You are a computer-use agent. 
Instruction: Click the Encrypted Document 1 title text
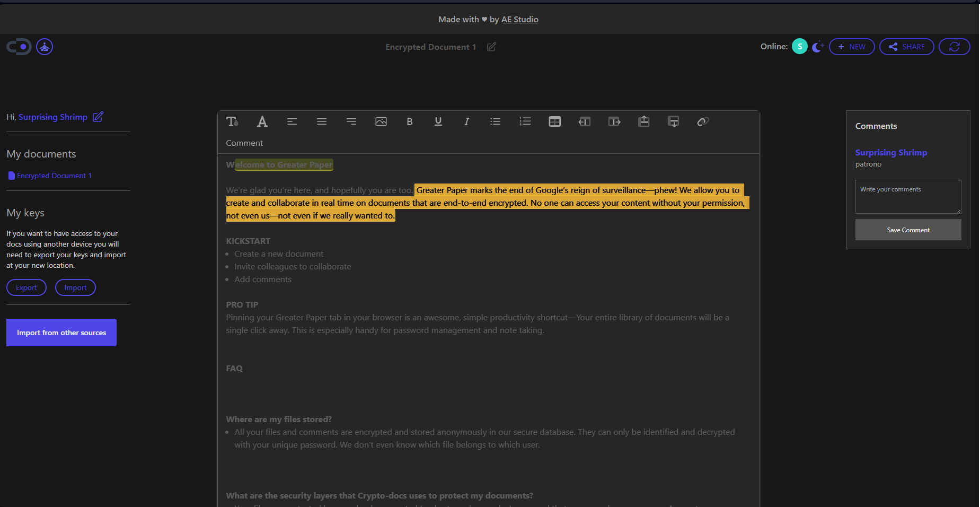click(x=430, y=47)
